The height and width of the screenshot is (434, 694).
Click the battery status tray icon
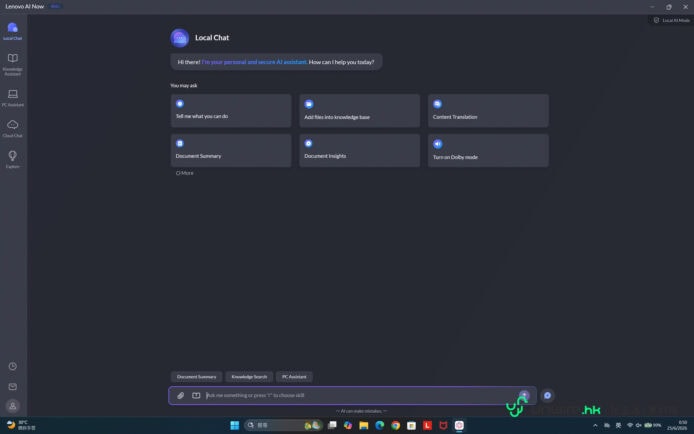pyautogui.click(x=652, y=425)
